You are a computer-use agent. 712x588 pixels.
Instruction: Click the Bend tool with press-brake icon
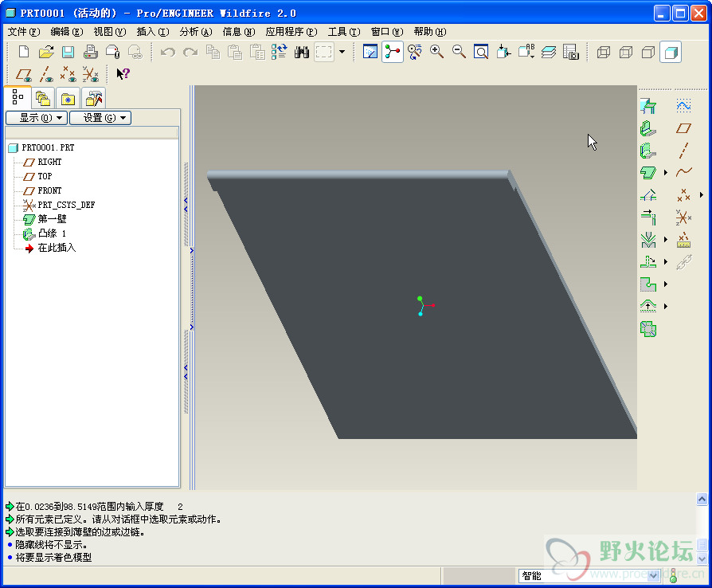point(648,240)
